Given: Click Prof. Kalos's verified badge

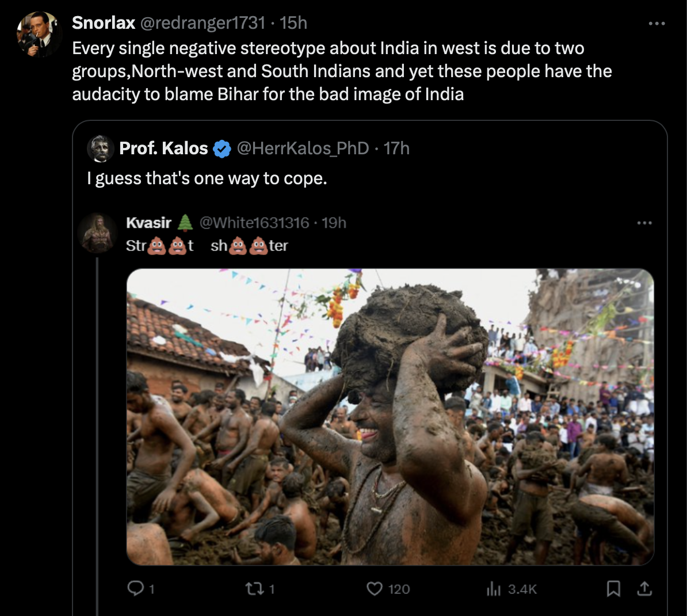Looking at the screenshot, I should tap(222, 149).
